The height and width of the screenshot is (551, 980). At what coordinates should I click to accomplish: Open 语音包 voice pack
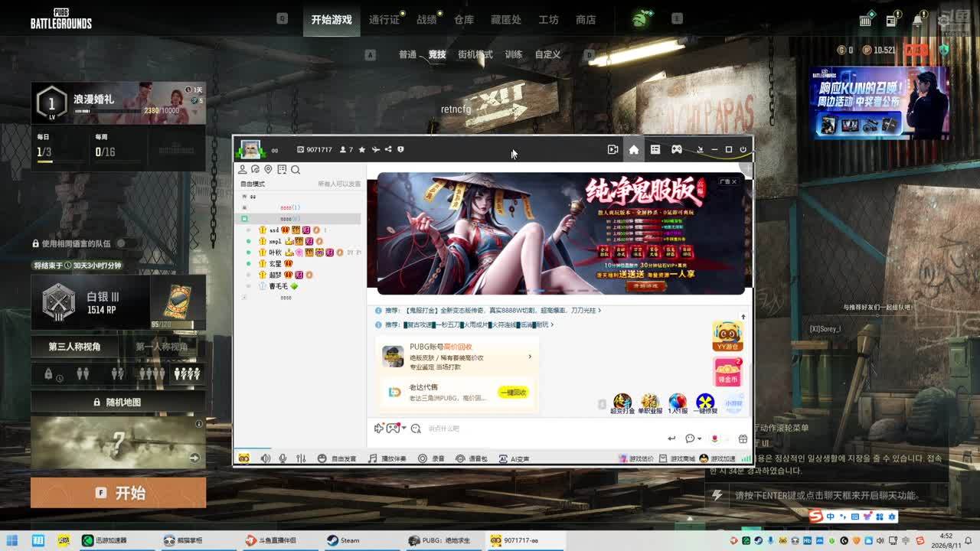tap(472, 458)
